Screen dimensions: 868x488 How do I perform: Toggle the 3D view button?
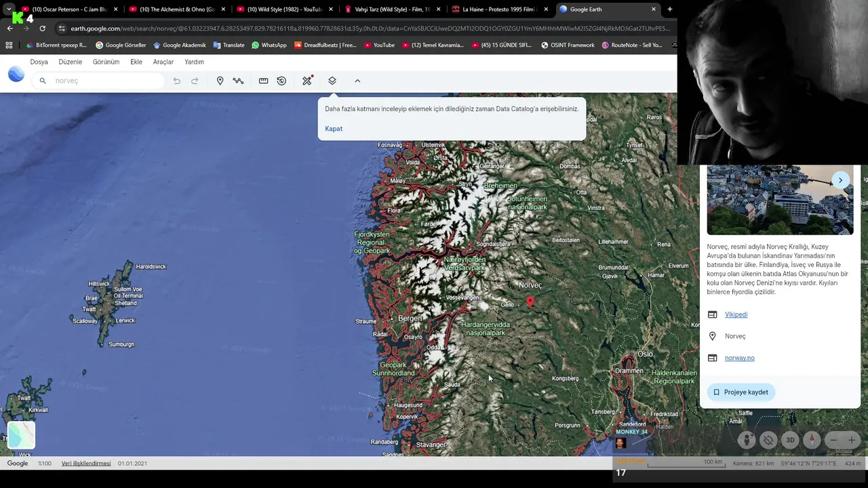790,440
